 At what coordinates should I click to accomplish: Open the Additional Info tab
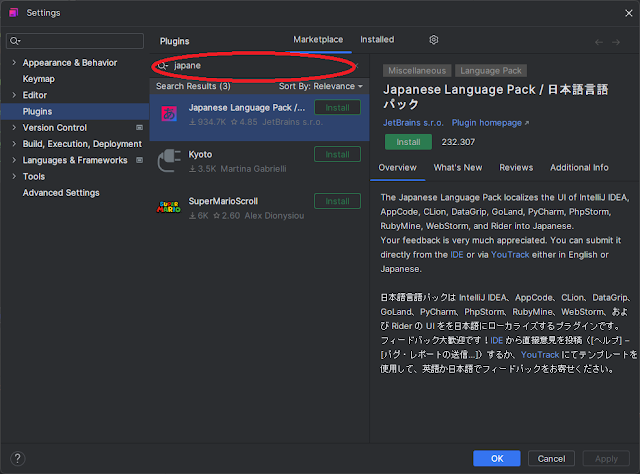579,168
